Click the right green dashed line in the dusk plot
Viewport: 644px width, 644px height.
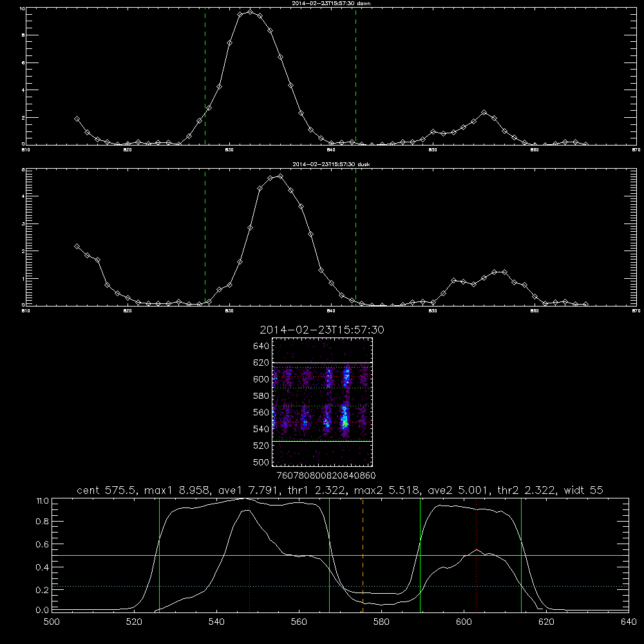click(x=355, y=238)
